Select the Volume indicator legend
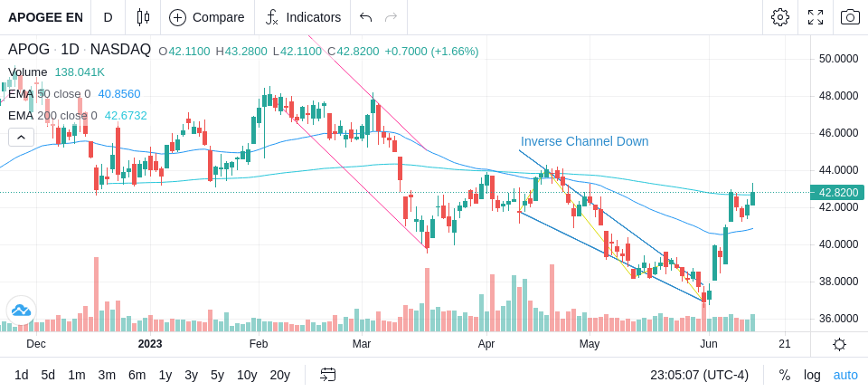Image resolution: width=868 pixels, height=392 pixels. 28,72
